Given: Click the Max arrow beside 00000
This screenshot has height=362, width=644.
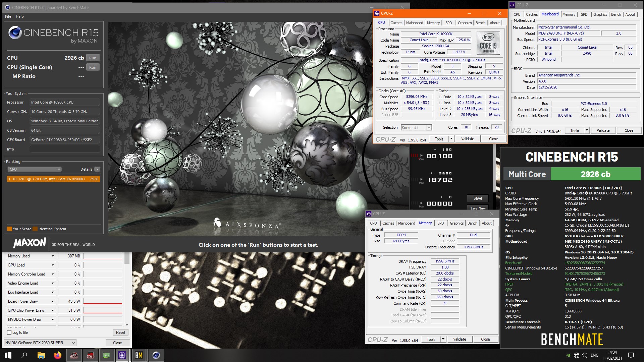Looking at the screenshot, I should pos(421,203).
